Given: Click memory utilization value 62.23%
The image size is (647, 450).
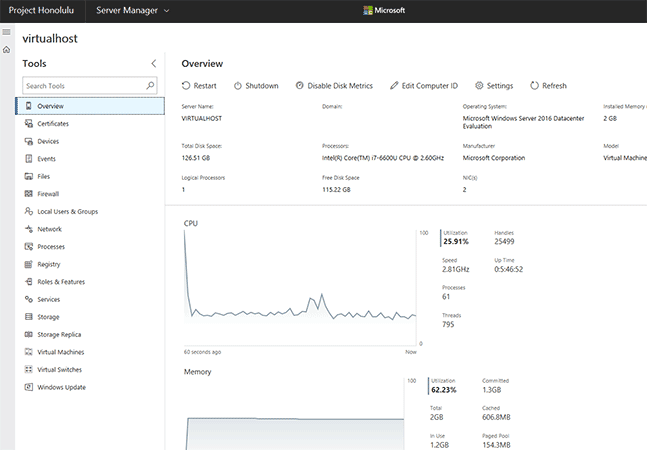Looking at the screenshot, I should (444, 390).
